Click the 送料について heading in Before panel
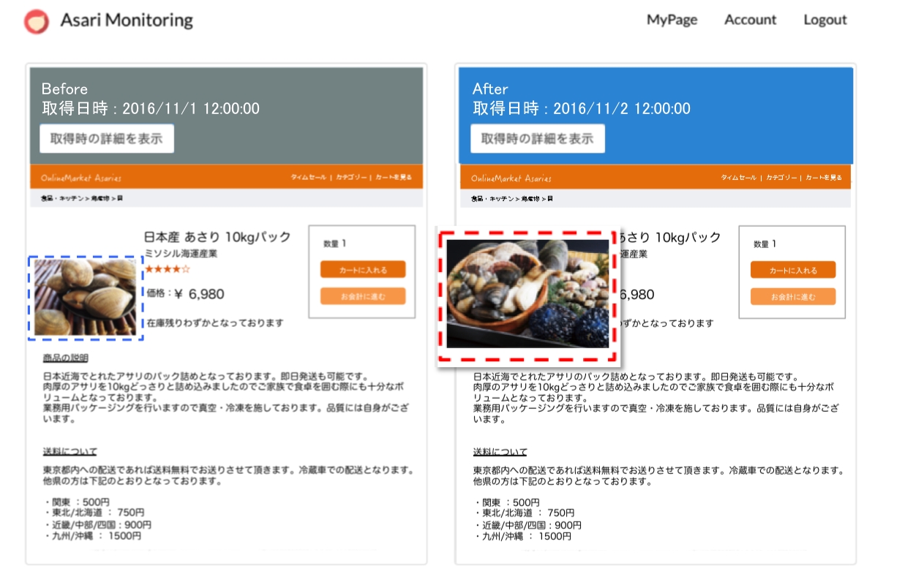Image resolution: width=916 pixels, height=588 pixels. (70, 451)
